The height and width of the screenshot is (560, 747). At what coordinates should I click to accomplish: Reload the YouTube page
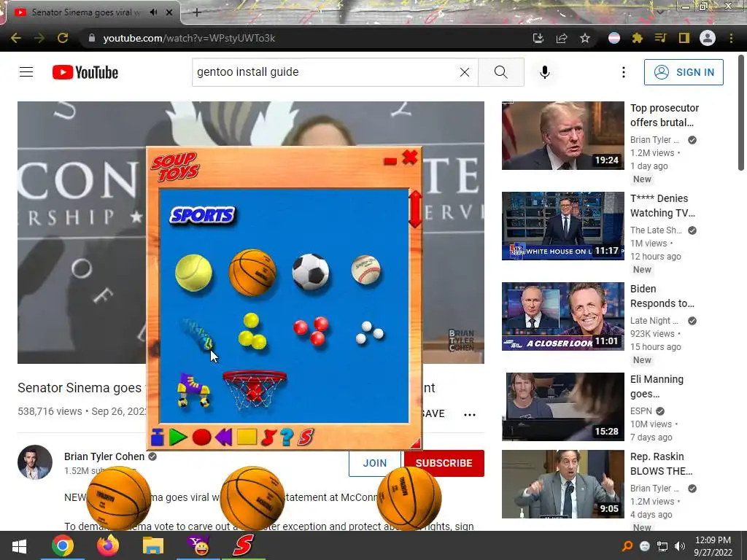63,38
